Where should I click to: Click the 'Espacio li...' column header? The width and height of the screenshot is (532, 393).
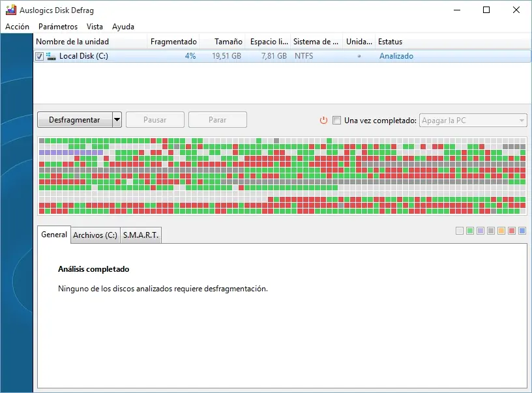click(268, 42)
